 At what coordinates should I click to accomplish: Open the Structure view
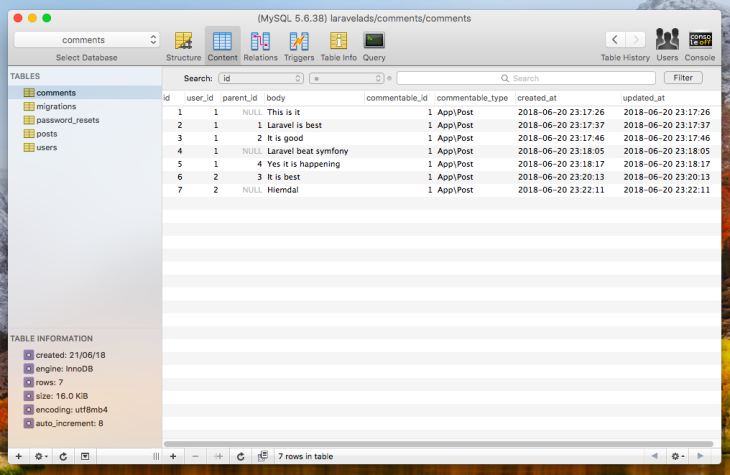(x=183, y=41)
